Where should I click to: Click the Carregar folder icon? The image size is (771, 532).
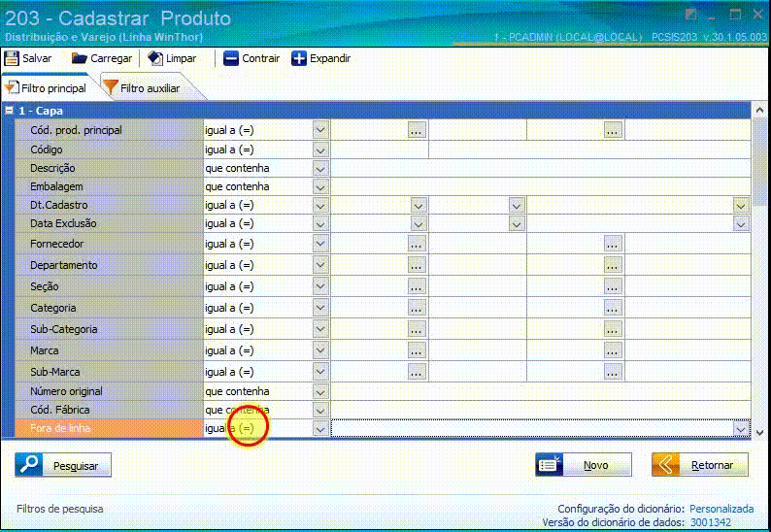80,58
